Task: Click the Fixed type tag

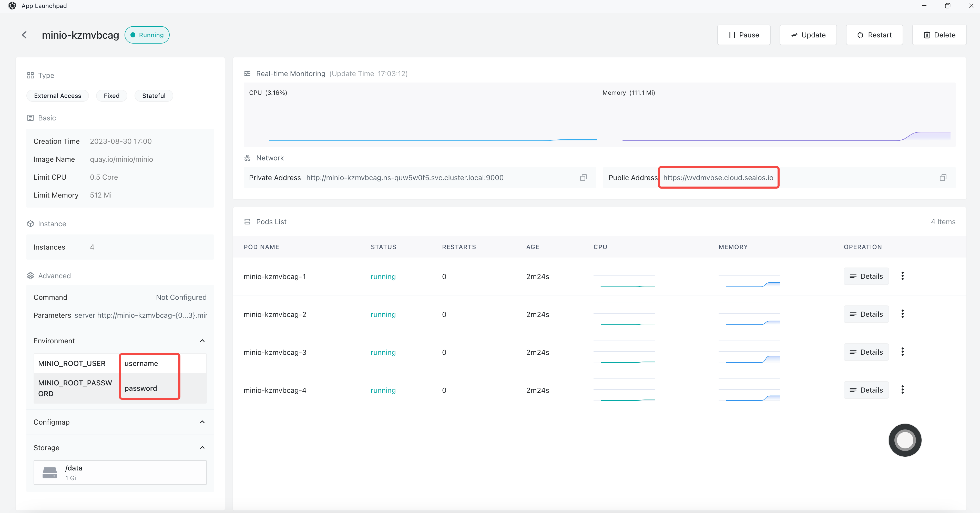Action: point(111,96)
